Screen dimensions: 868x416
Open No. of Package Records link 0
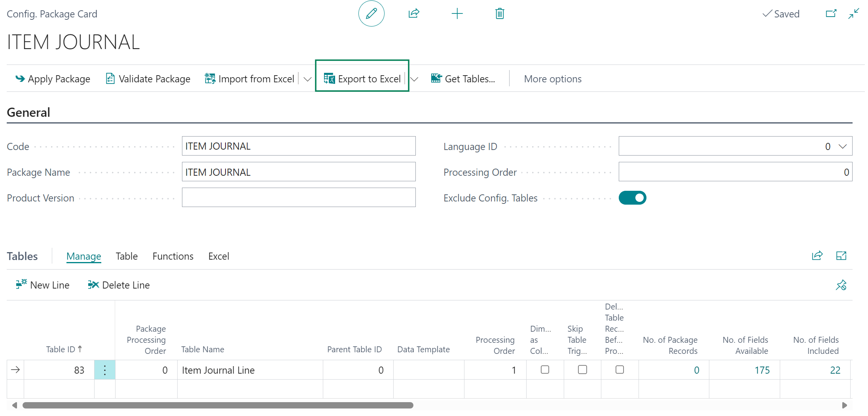pos(697,370)
